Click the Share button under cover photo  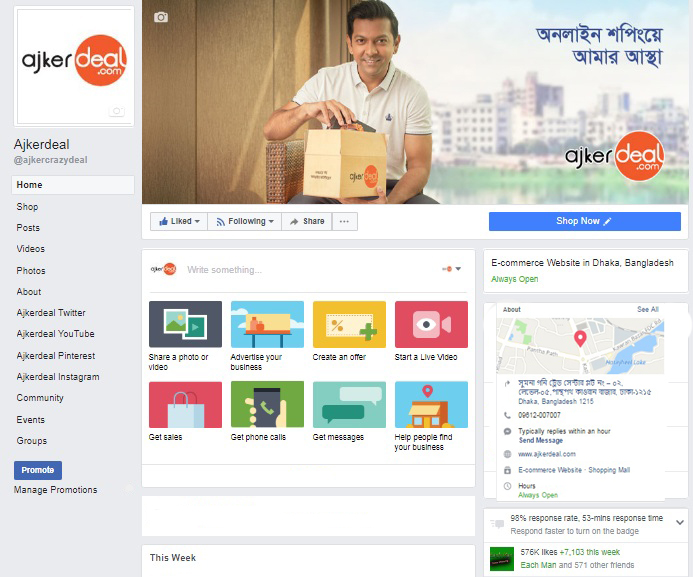tap(307, 221)
